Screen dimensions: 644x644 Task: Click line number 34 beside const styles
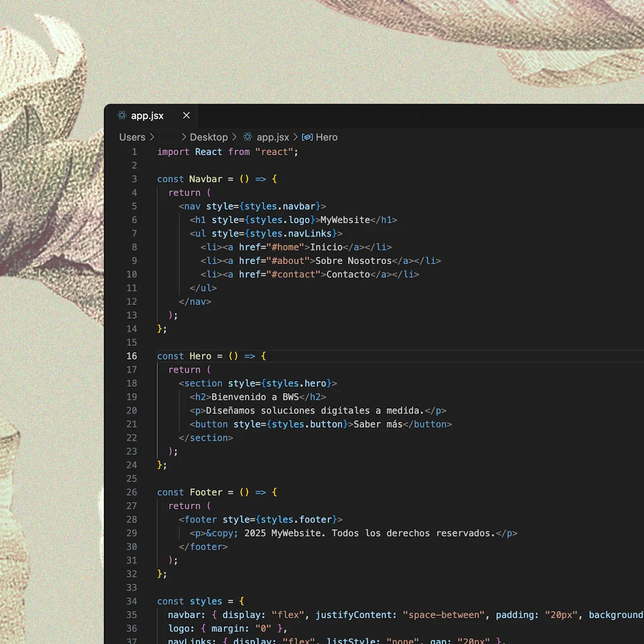click(131, 601)
